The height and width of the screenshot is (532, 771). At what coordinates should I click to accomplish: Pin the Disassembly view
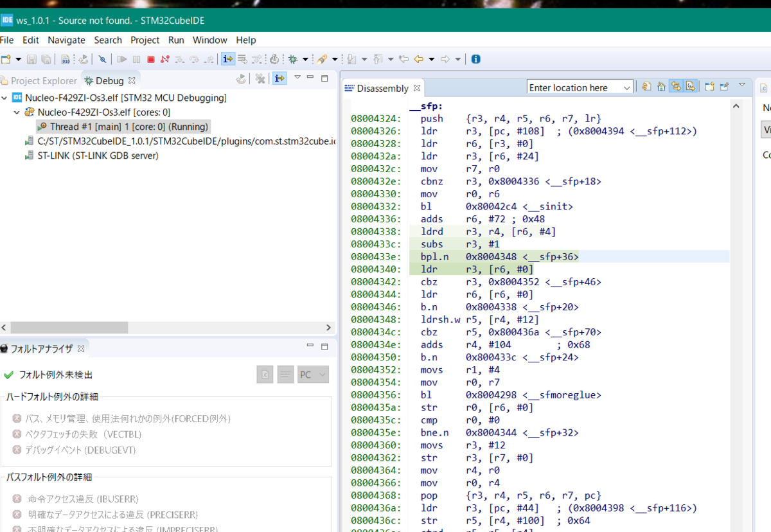(x=724, y=86)
